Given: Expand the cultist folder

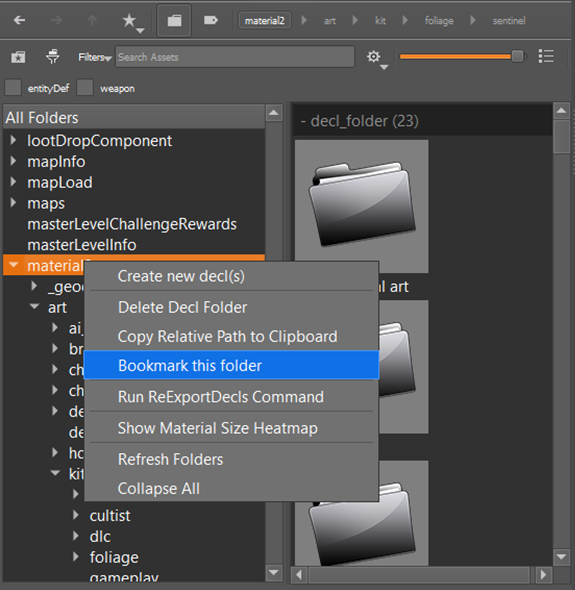Looking at the screenshot, I should (76, 515).
